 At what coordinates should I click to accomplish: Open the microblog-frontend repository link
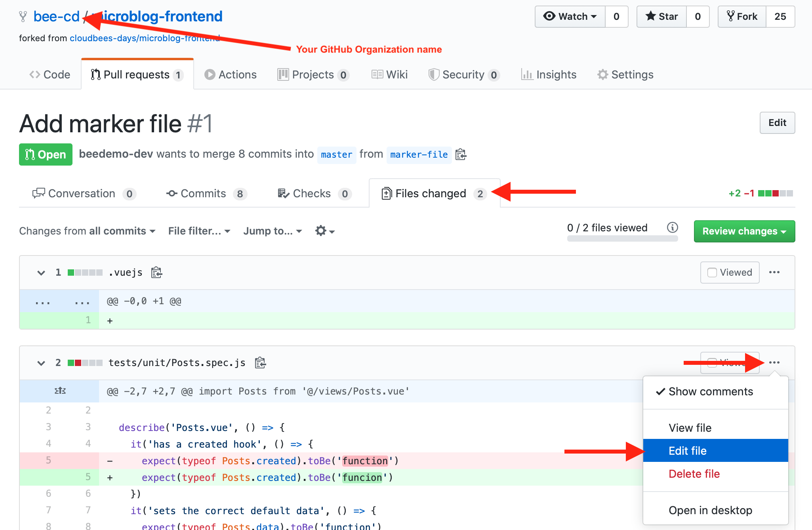(x=157, y=17)
